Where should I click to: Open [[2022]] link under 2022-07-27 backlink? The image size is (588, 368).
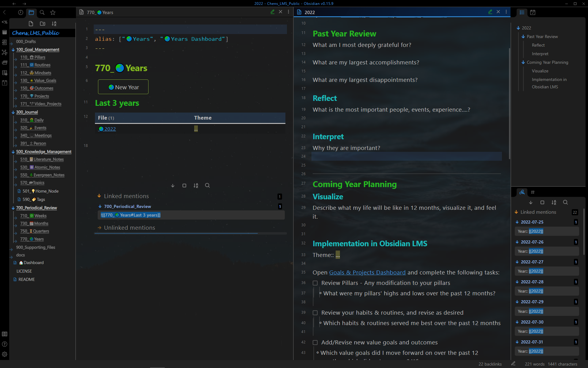click(536, 271)
